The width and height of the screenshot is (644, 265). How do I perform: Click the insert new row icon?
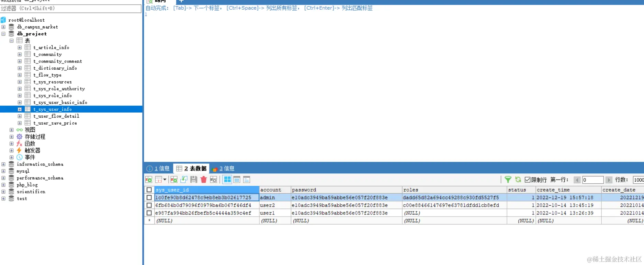coord(174,180)
